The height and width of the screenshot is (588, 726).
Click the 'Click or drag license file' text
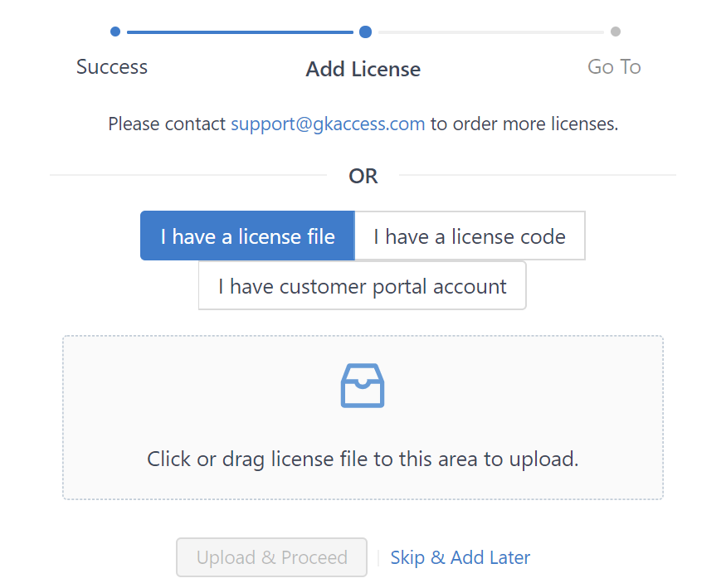coord(363,459)
